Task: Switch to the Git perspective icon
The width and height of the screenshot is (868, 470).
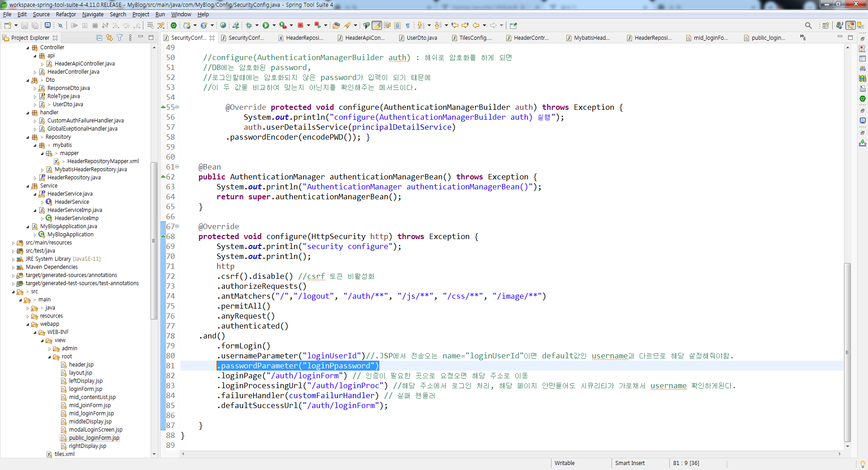Action: point(861,25)
